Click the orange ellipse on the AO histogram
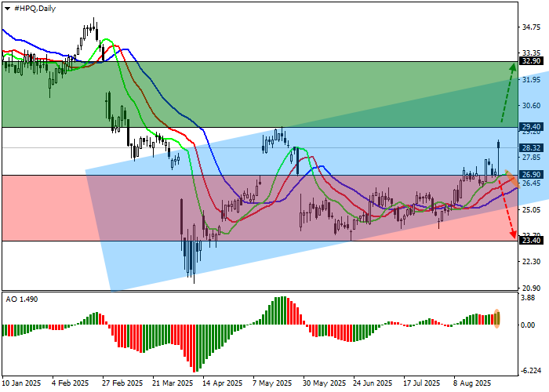This screenshot has height=392, width=549. coord(496,319)
